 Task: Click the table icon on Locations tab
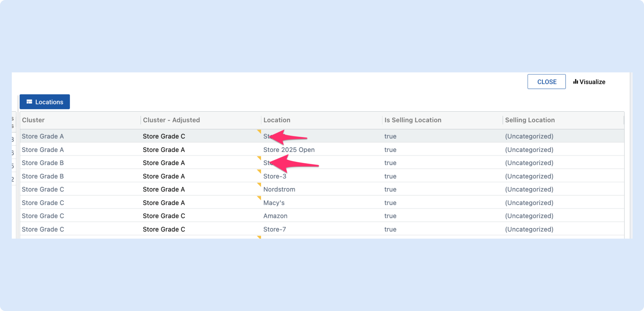point(29,102)
